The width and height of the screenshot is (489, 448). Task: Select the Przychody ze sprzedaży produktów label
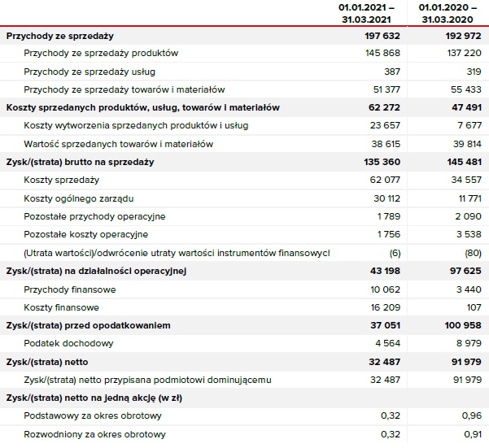(x=101, y=54)
